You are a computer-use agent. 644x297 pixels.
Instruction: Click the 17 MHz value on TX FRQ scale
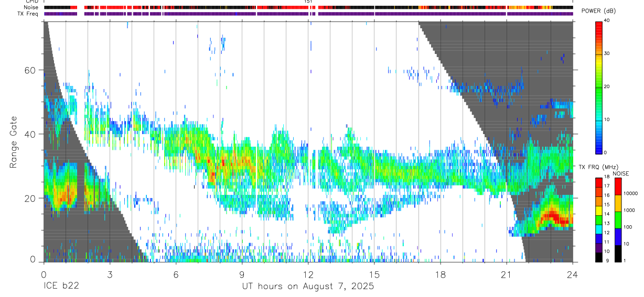coord(607,186)
